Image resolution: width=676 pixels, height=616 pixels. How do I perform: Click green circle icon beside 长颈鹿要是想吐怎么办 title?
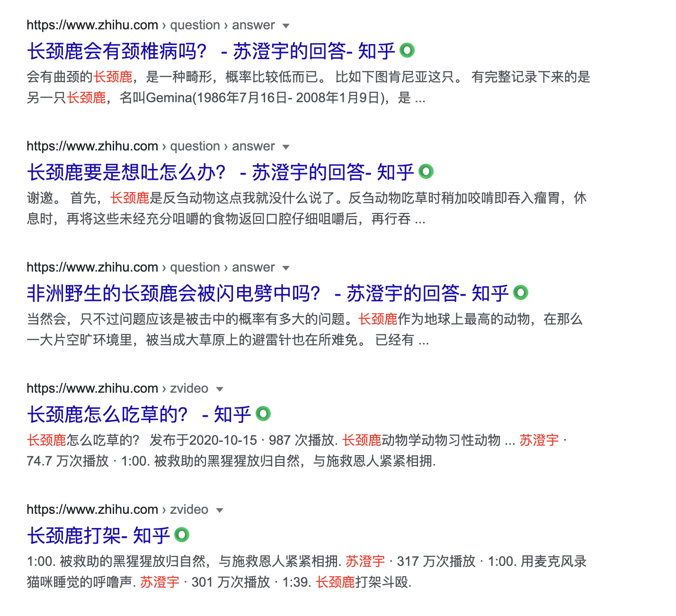pos(426,171)
